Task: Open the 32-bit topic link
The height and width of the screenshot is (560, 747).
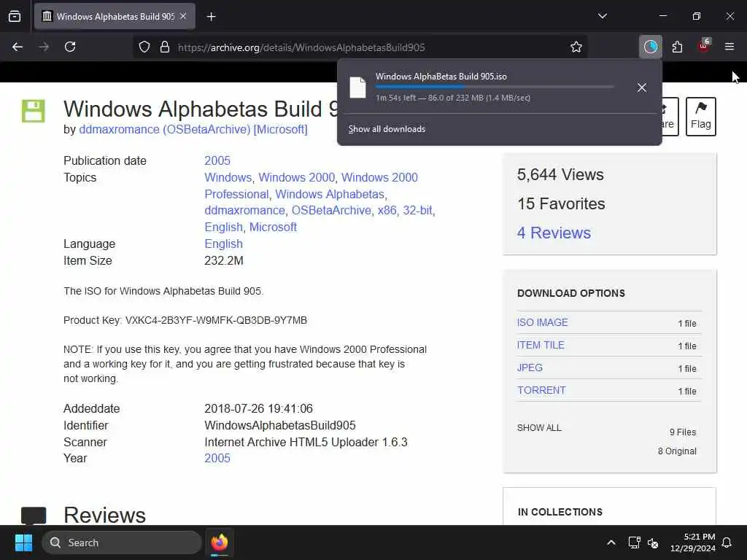Action: [x=418, y=211]
